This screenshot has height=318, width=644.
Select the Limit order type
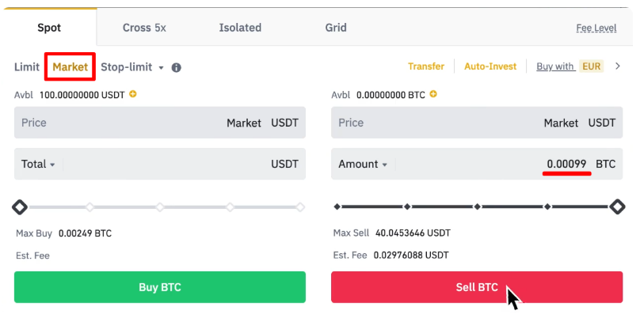(27, 67)
